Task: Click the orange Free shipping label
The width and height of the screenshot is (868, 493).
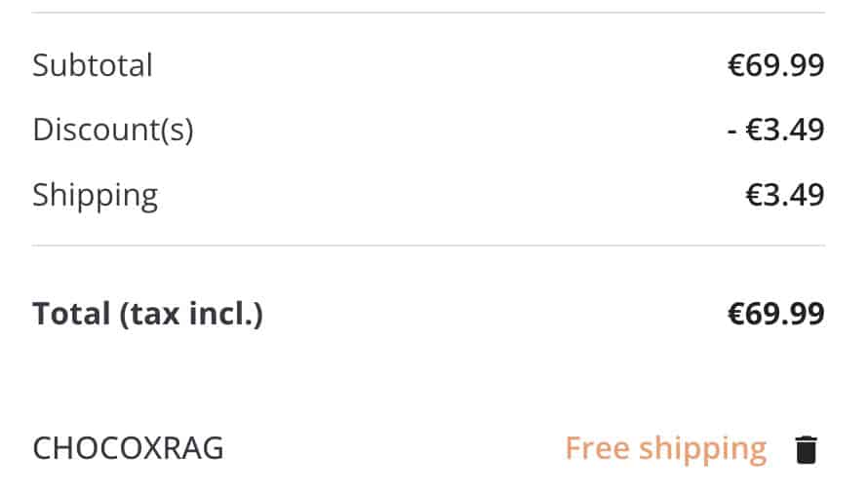Action: (665, 448)
